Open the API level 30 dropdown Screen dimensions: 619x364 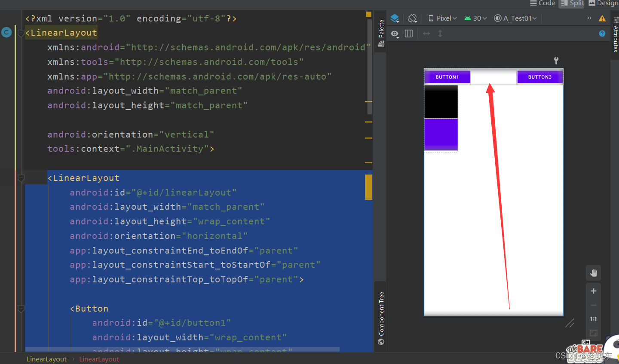(475, 18)
